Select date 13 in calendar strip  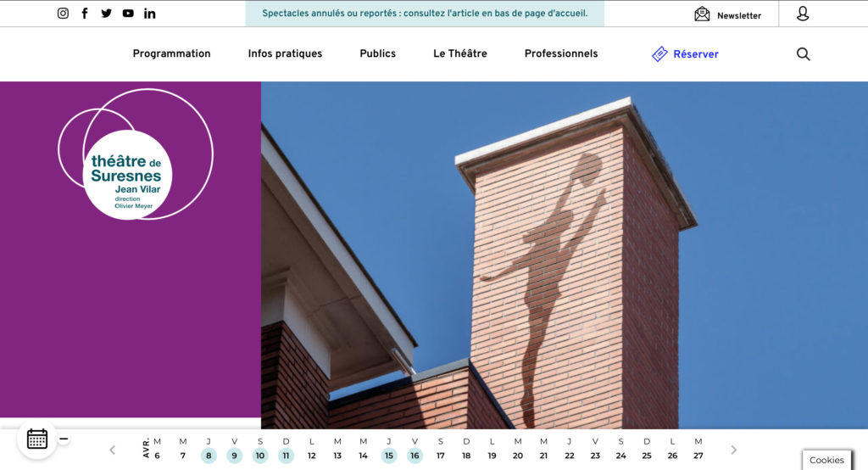(x=337, y=456)
